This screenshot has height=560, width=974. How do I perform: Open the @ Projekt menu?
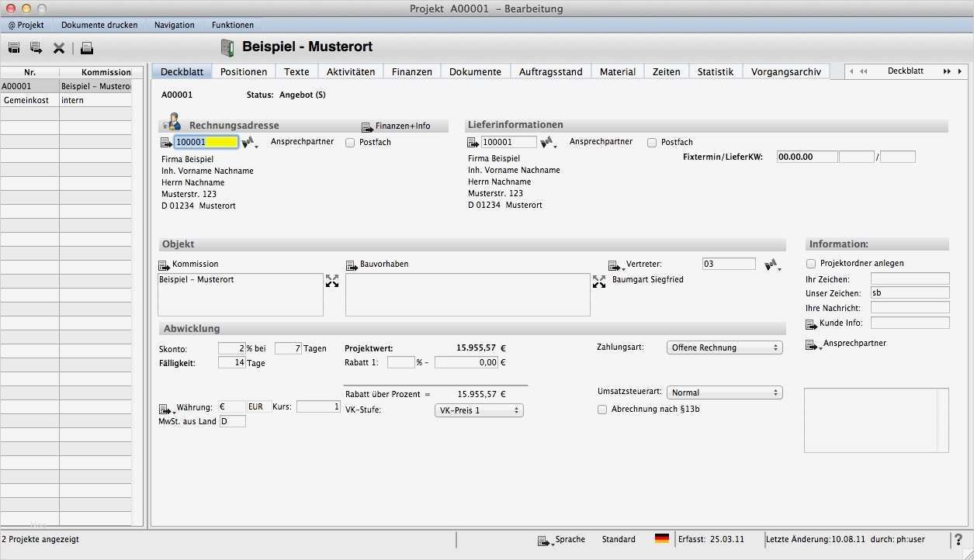coord(26,25)
